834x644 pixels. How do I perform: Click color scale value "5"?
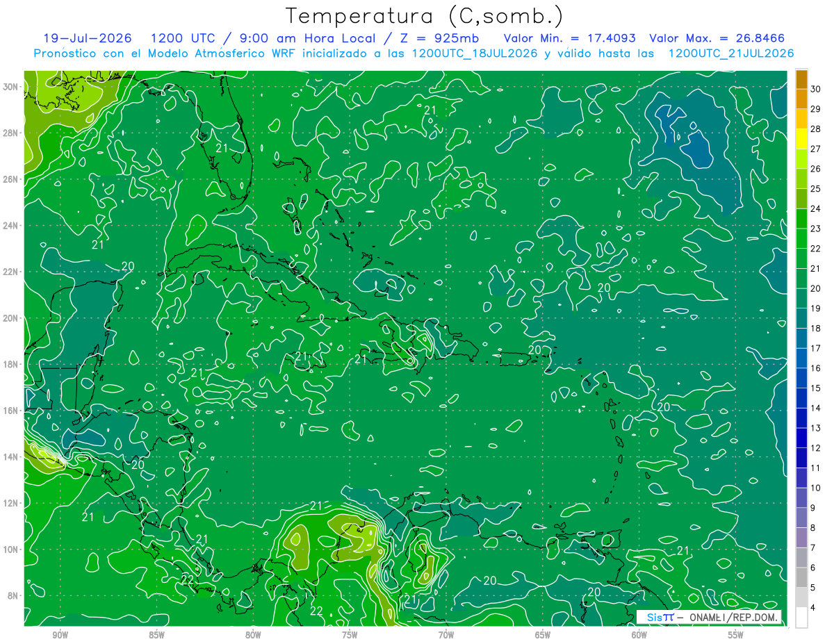pyautogui.click(x=814, y=588)
